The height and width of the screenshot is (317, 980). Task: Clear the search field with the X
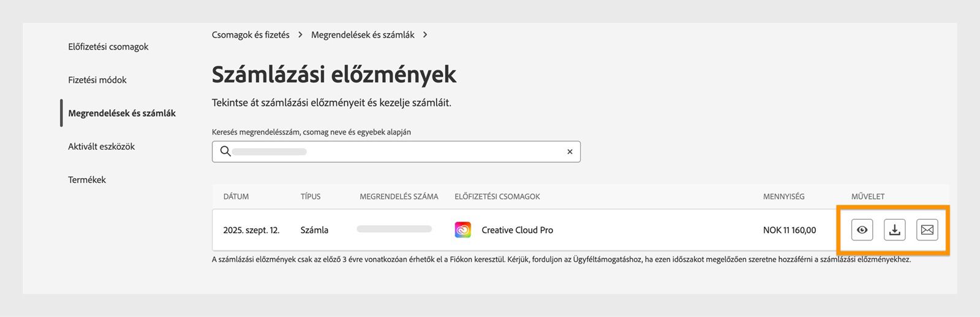click(570, 152)
